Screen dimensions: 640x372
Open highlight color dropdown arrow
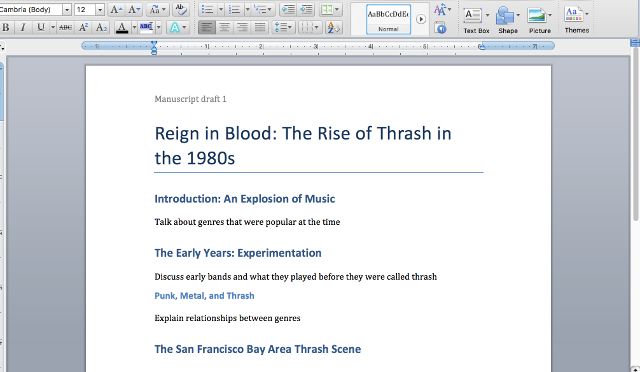pyautogui.click(x=158, y=28)
